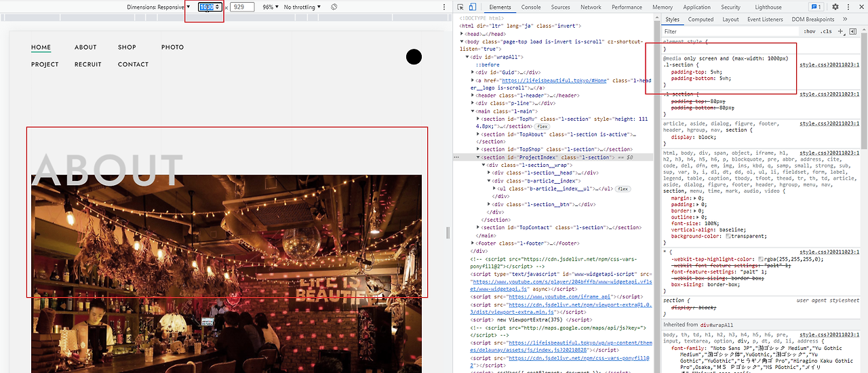Click the black circle menu button on page
The width and height of the screenshot is (868, 373).
[x=414, y=57]
